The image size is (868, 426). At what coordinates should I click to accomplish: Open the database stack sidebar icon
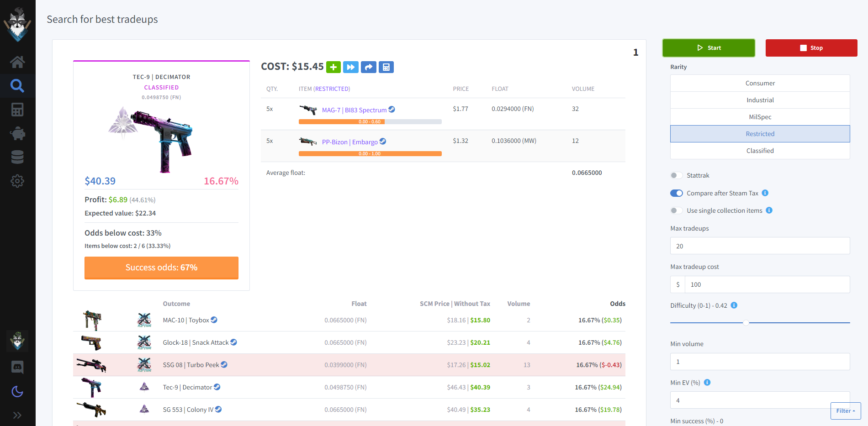click(17, 157)
